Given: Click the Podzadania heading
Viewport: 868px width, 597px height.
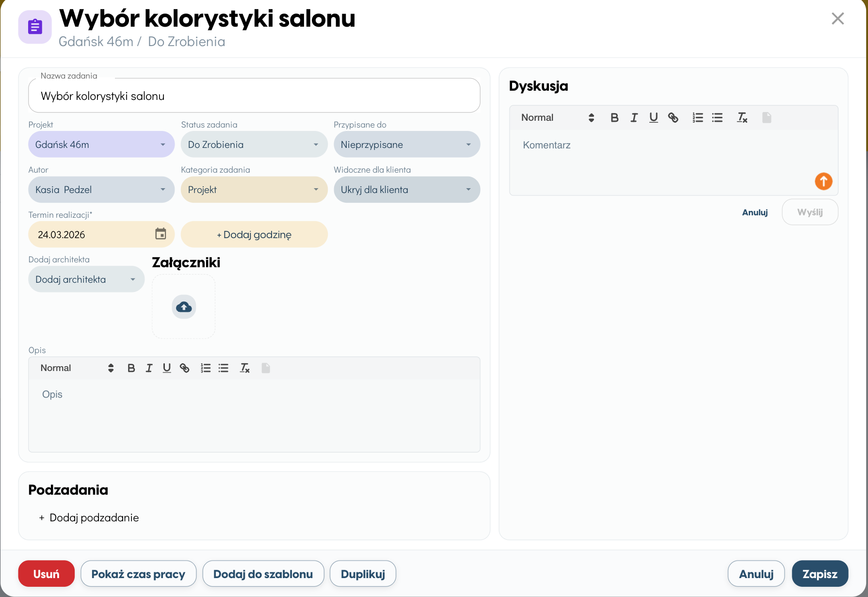Looking at the screenshot, I should [x=68, y=490].
